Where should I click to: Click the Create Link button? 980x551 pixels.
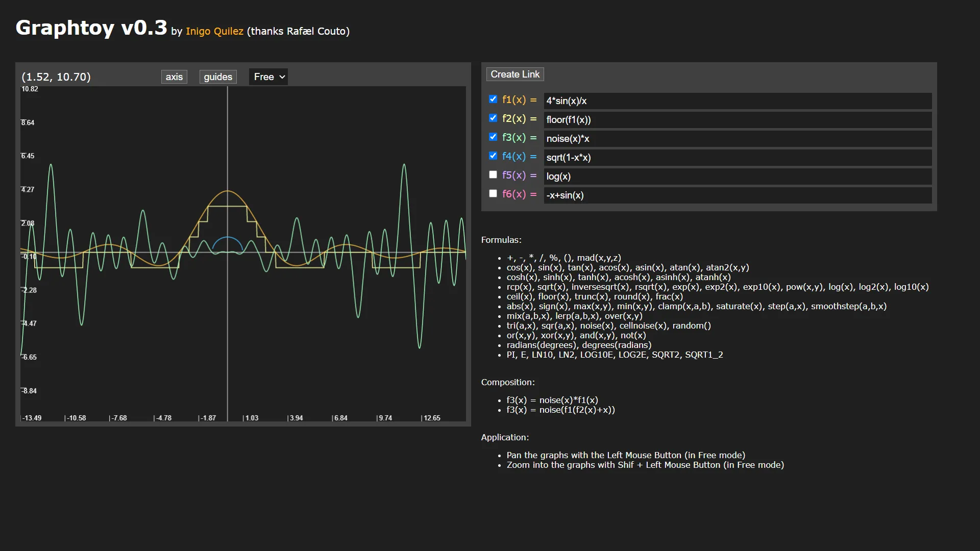point(515,74)
